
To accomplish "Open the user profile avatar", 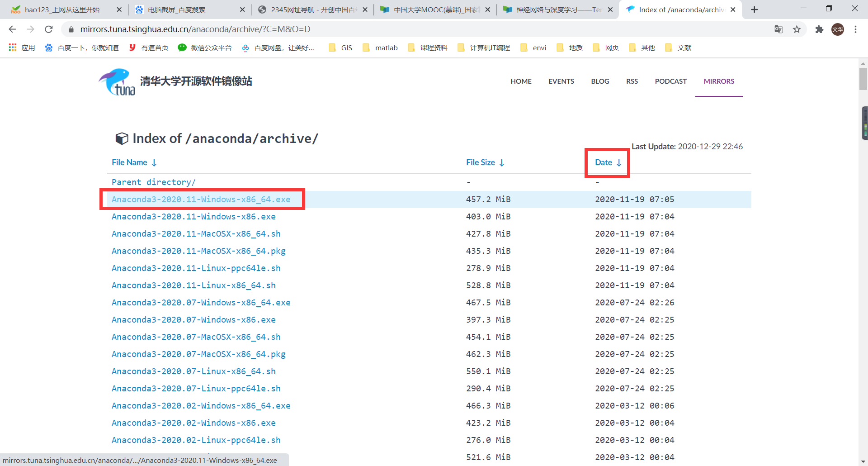I will pyautogui.click(x=838, y=29).
